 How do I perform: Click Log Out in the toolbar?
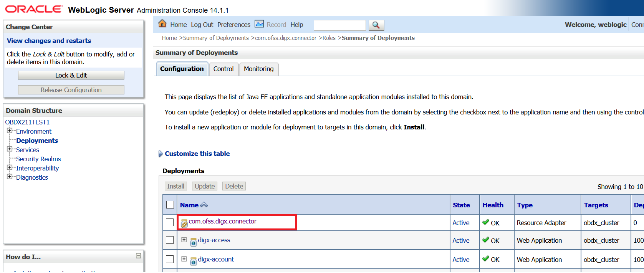tap(202, 25)
